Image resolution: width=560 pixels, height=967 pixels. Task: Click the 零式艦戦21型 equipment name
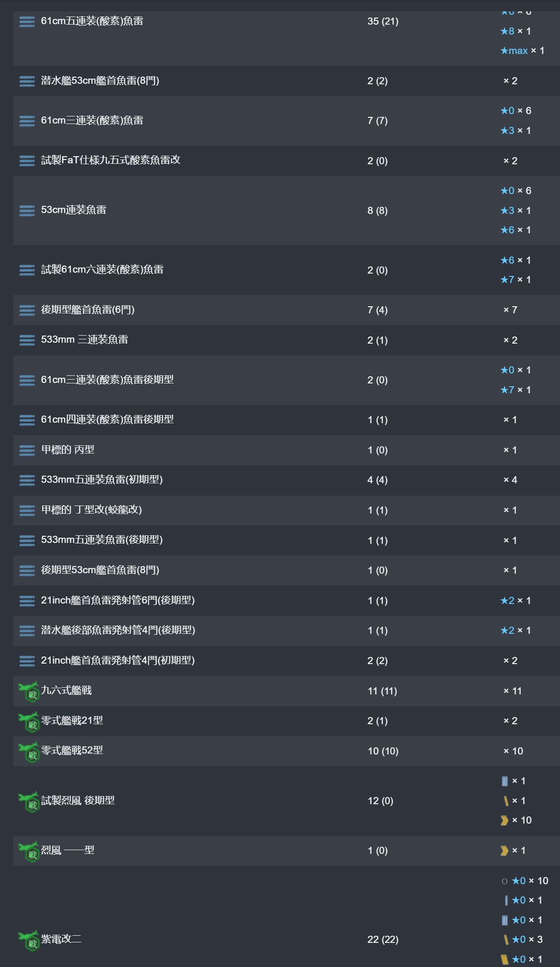pyautogui.click(x=72, y=720)
